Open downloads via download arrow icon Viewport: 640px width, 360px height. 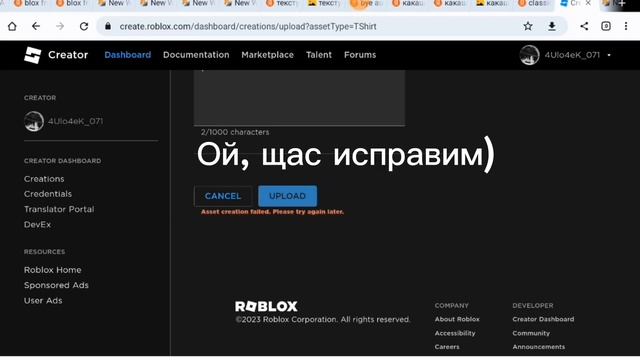552,26
